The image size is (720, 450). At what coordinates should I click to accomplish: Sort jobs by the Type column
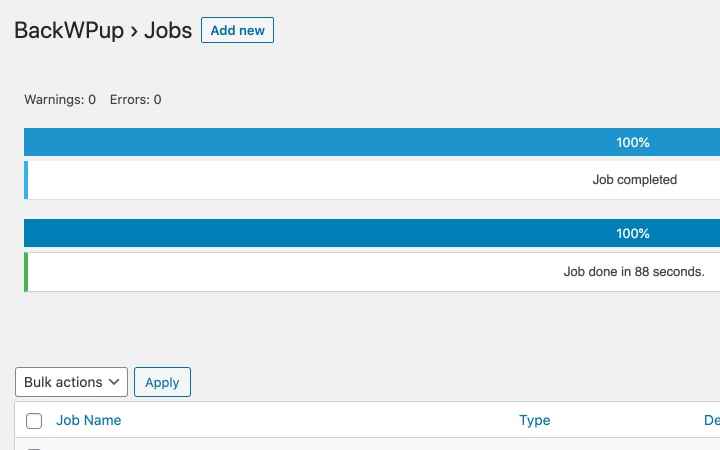point(534,420)
